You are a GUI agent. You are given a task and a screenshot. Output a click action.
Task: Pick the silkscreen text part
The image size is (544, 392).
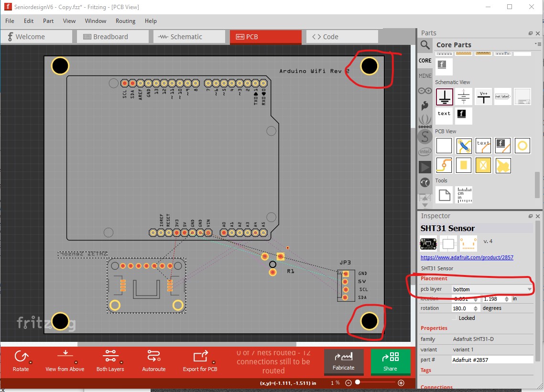pyautogui.click(x=483, y=146)
